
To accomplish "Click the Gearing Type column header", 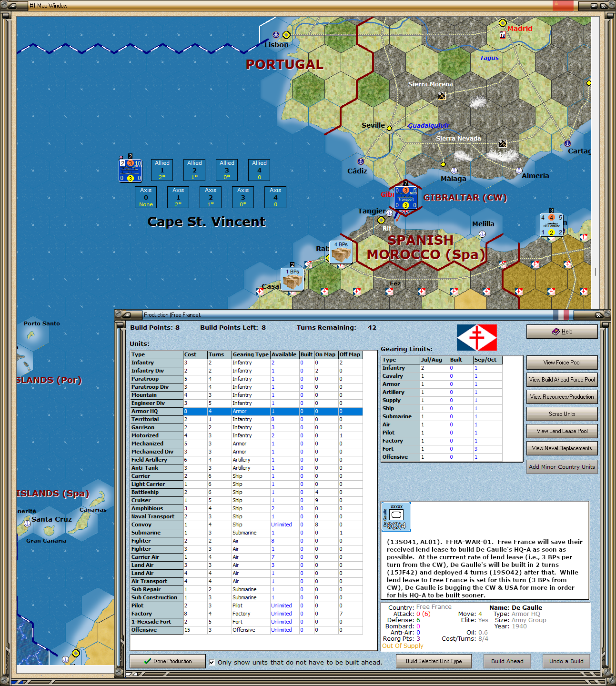I will click(251, 354).
